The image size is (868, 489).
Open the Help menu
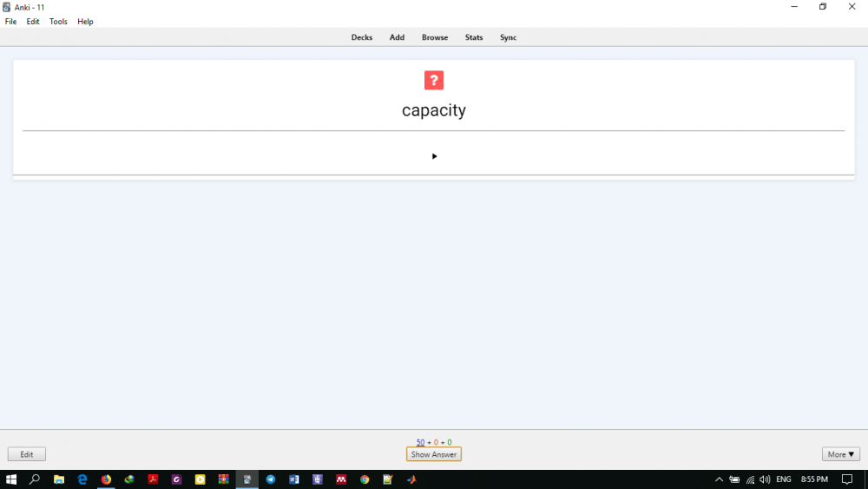(85, 22)
